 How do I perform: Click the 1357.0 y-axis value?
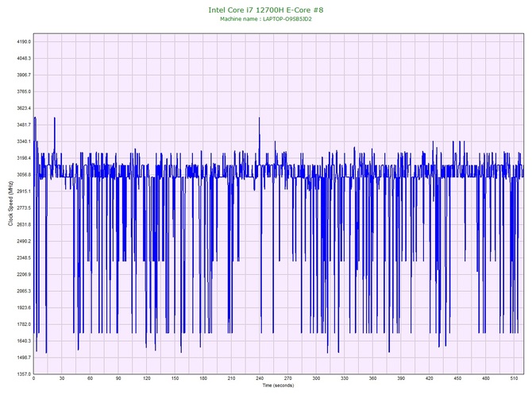click(x=24, y=374)
